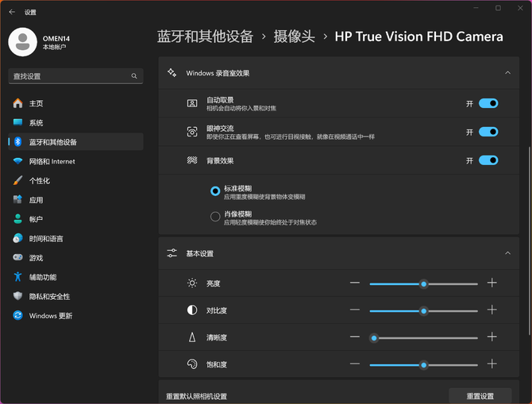
Task: Click the OMEN14 user avatar
Action: coord(23,42)
